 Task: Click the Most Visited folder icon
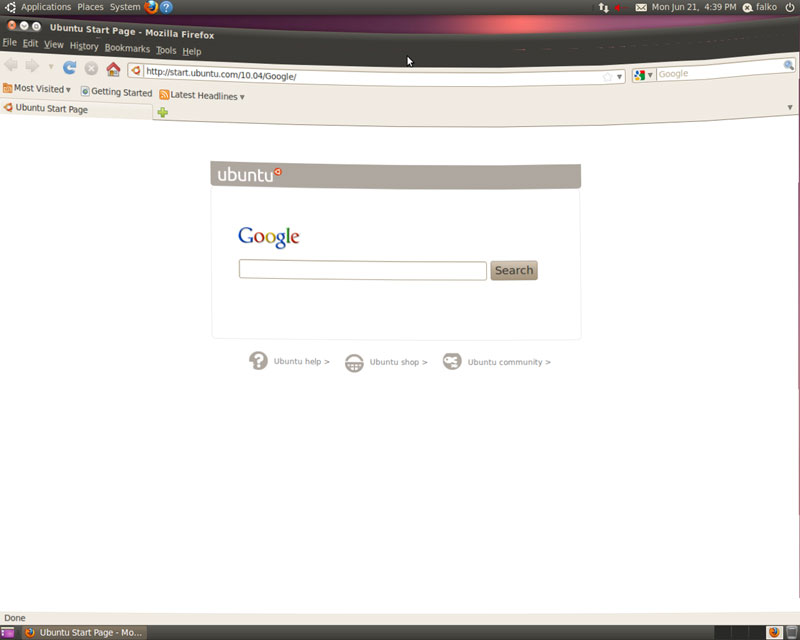pos(7,88)
